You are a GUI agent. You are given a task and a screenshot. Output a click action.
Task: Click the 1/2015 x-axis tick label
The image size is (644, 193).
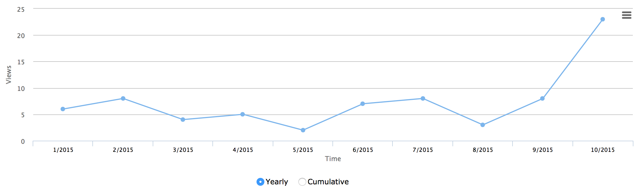(63, 150)
